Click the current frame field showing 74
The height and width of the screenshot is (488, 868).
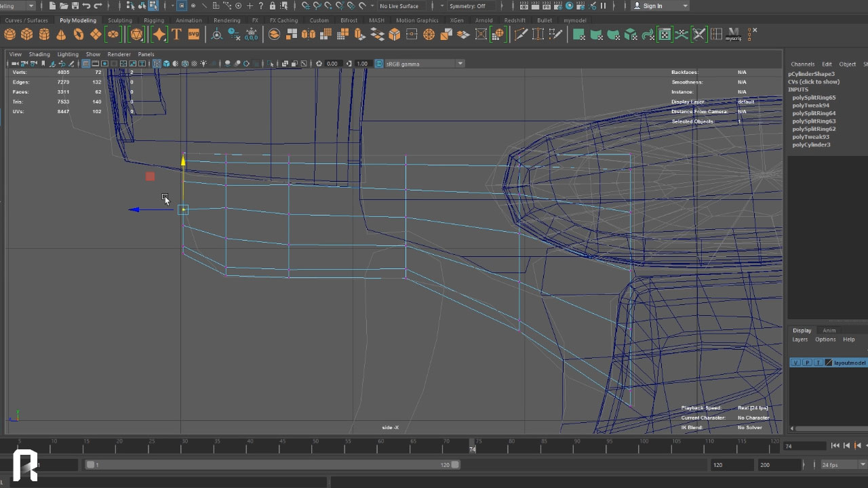point(802,446)
